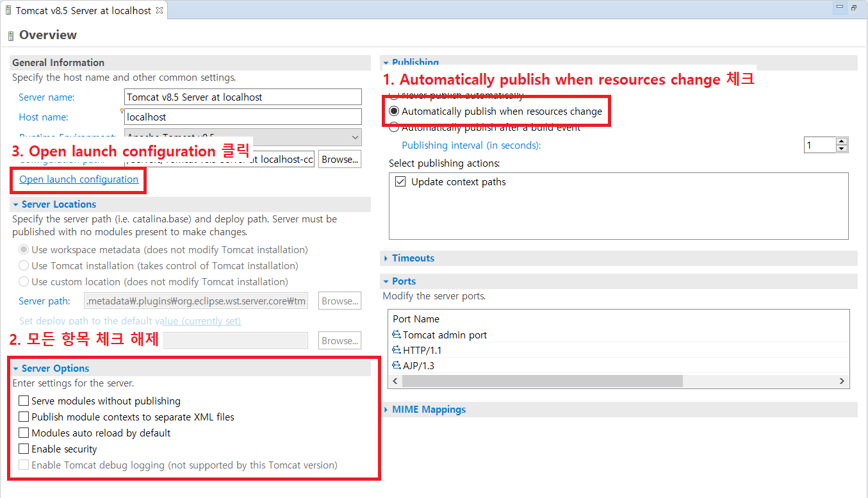Click right arrow of Ports table scrollbar
The width and height of the screenshot is (868, 498).
pos(842,381)
